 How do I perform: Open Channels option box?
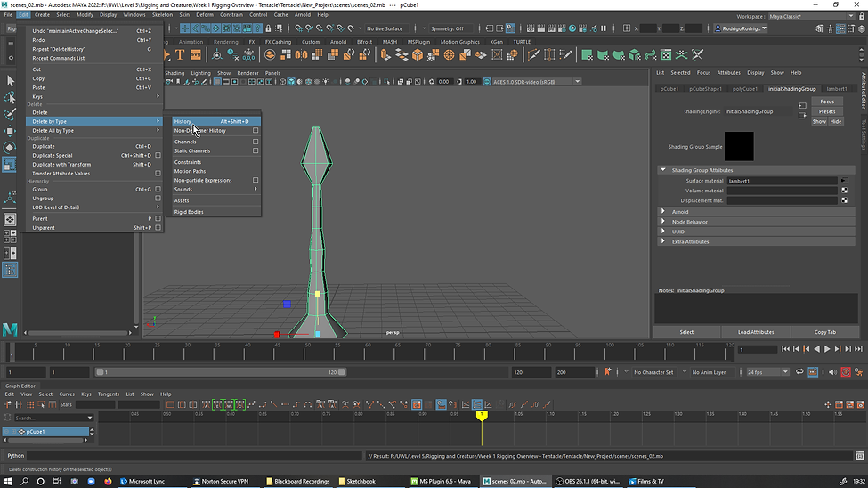[x=256, y=142]
